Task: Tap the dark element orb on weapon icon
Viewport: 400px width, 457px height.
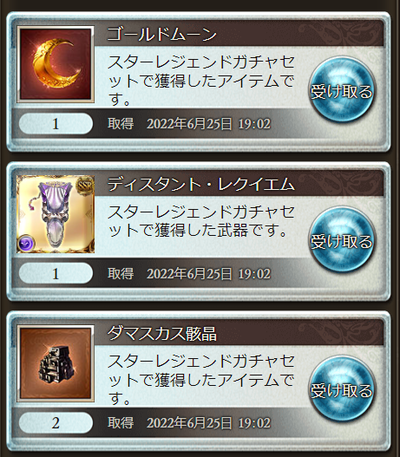Action: pos(26,243)
